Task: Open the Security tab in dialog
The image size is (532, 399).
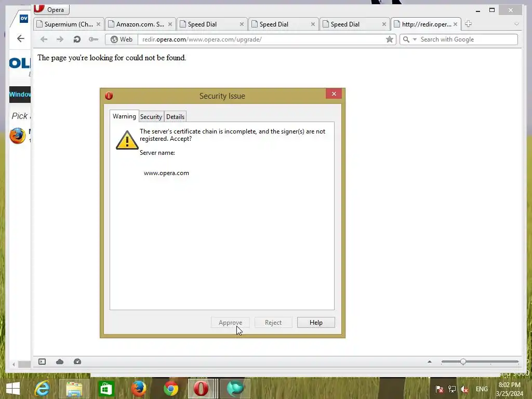Action: pos(151,117)
